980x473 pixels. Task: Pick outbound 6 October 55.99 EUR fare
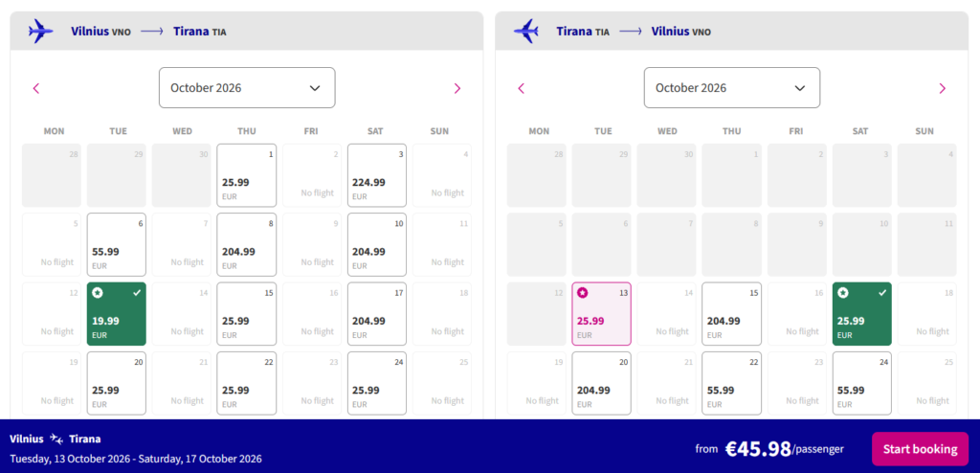117,244
